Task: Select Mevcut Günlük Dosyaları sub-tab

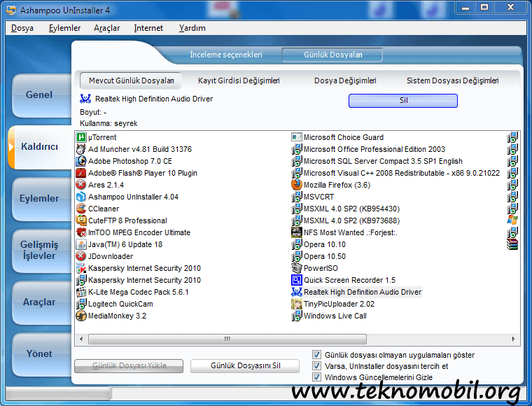Action: tap(131, 80)
